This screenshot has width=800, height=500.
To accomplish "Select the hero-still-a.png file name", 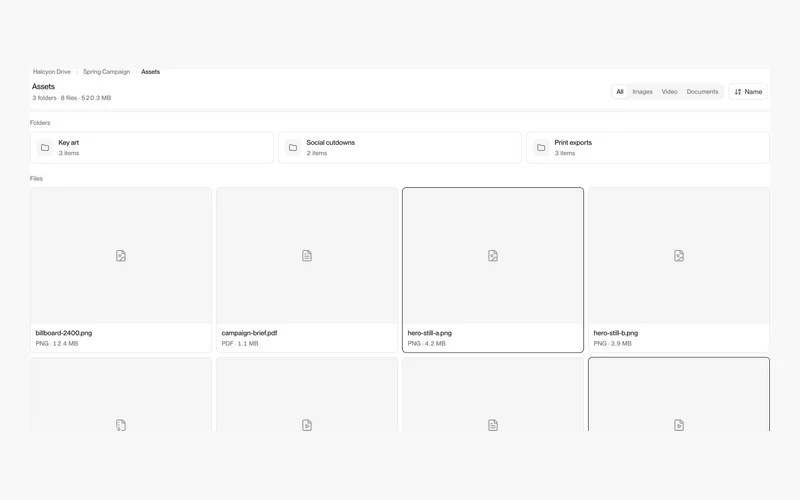I will pyautogui.click(x=430, y=333).
